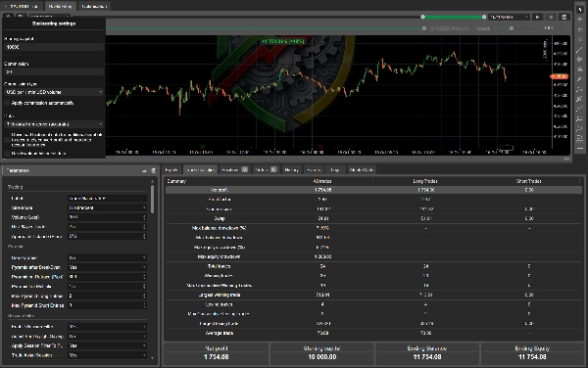Screen dimensions: 588x368
Task: Click the Ending Balance value 11 754.08
Action: [x=426, y=357]
